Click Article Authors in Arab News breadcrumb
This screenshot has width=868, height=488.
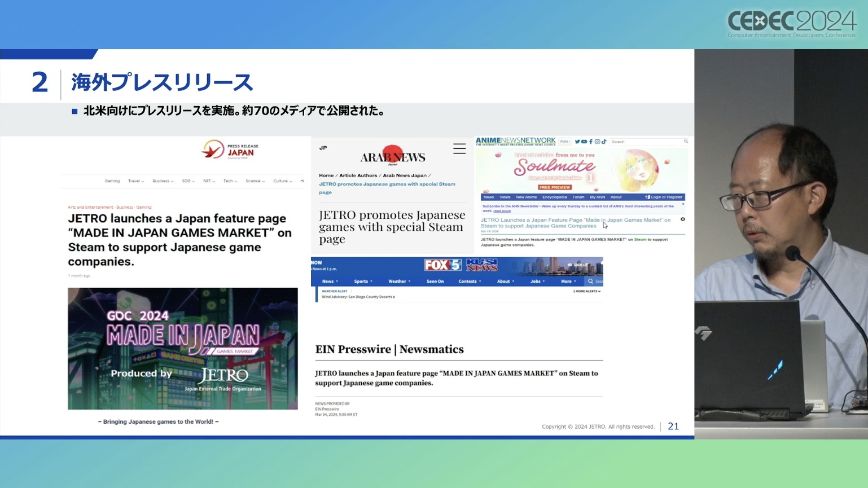point(358,175)
